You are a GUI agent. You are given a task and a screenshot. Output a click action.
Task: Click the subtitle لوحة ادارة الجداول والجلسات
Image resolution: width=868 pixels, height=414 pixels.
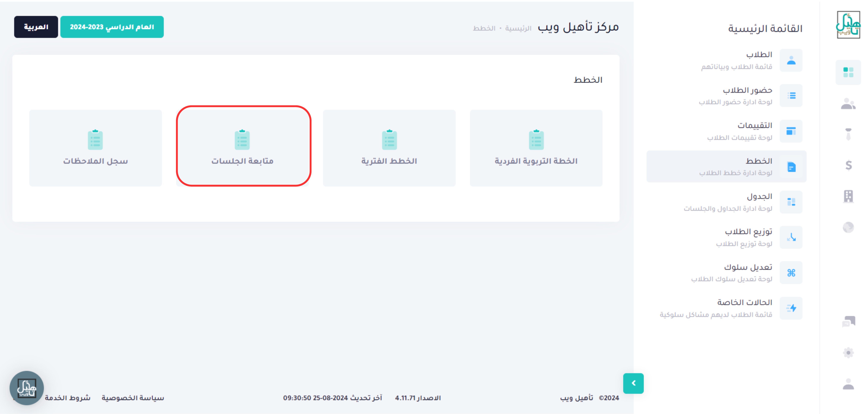[x=728, y=209]
